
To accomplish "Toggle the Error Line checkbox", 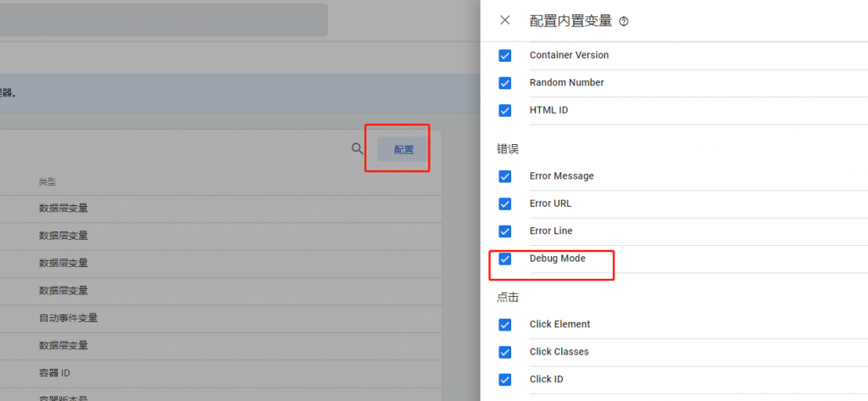I will [x=505, y=231].
